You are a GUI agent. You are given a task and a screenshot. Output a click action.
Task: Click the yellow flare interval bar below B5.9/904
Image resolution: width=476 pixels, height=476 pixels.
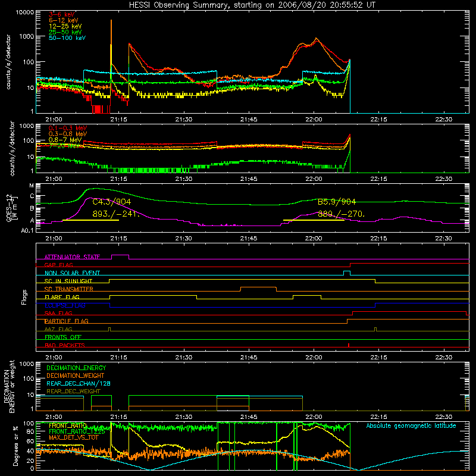point(314,220)
